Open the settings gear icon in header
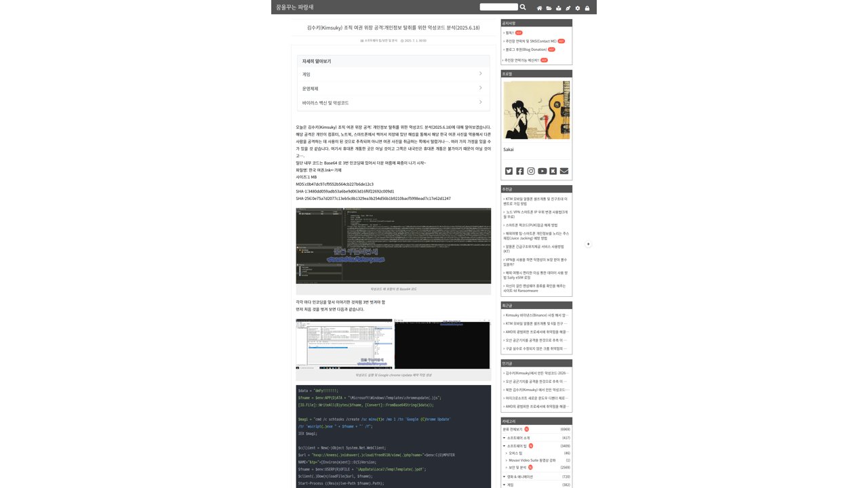The width and height of the screenshot is (868, 488). click(x=578, y=8)
